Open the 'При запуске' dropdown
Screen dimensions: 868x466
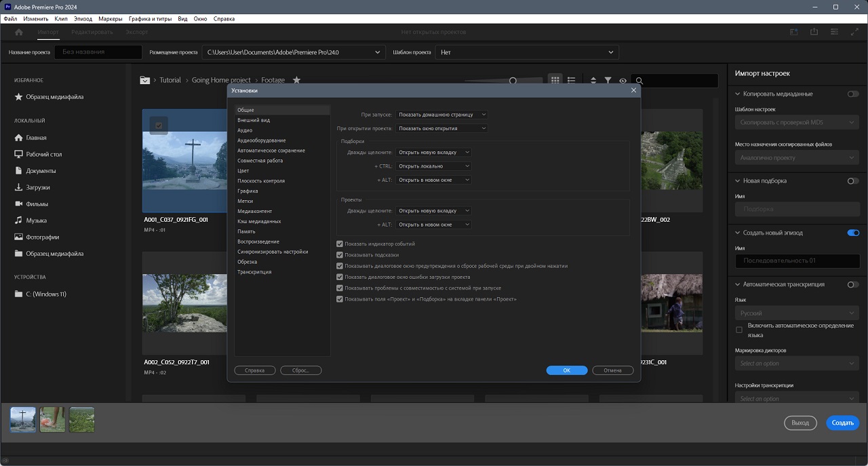441,115
